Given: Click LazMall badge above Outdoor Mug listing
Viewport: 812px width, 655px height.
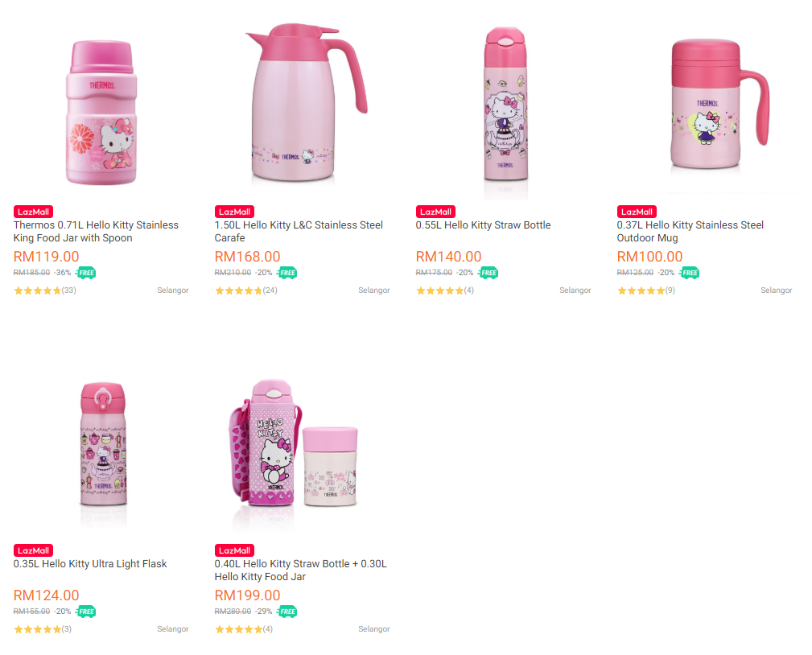Looking at the screenshot, I should [637, 212].
